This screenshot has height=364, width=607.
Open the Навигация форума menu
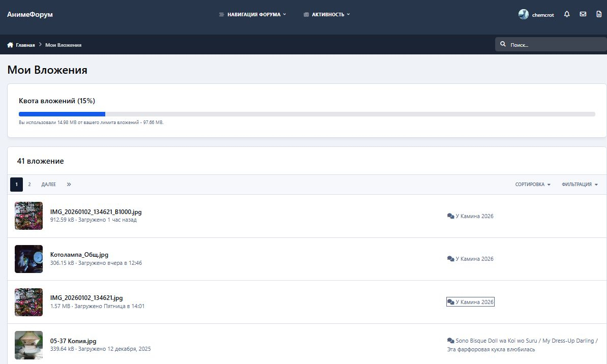[253, 14]
